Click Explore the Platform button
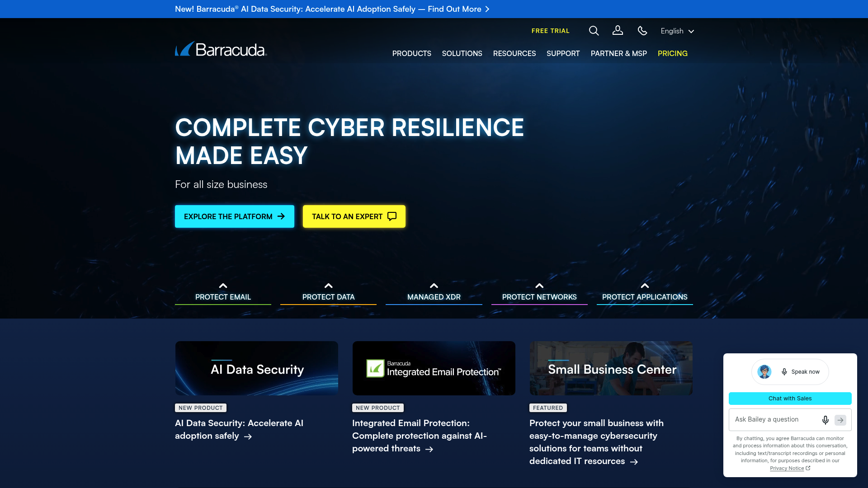Image resolution: width=868 pixels, height=488 pixels. click(235, 216)
